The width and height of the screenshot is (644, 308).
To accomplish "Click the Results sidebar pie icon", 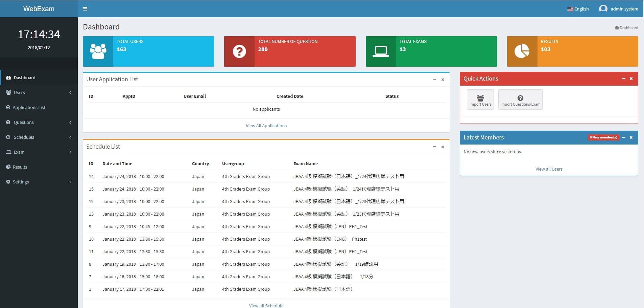I will point(8,167).
